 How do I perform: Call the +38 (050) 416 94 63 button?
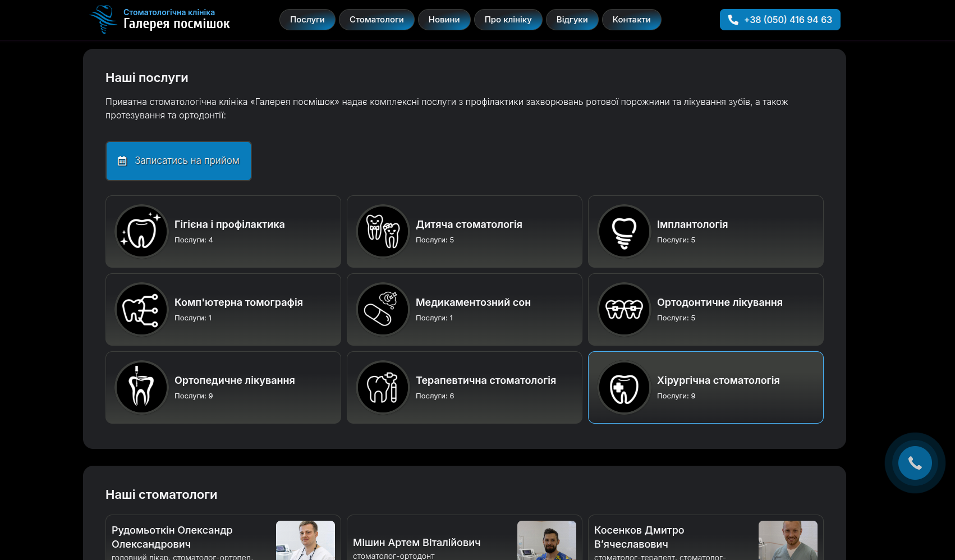[779, 20]
